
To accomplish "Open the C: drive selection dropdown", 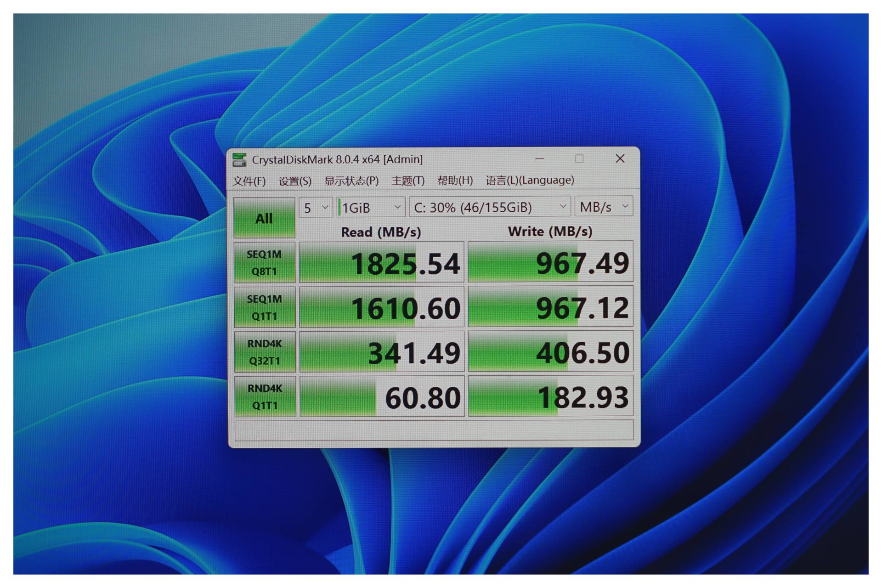I will click(x=490, y=208).
